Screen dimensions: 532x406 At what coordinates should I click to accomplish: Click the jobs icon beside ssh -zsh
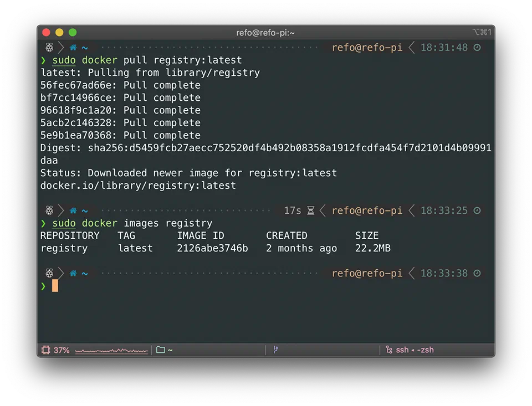390,350
